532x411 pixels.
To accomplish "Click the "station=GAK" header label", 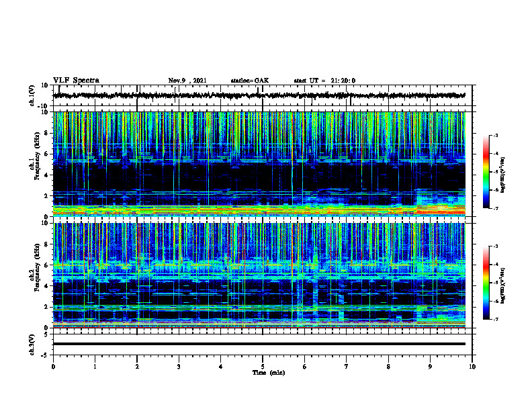I will tap(250, 81).
